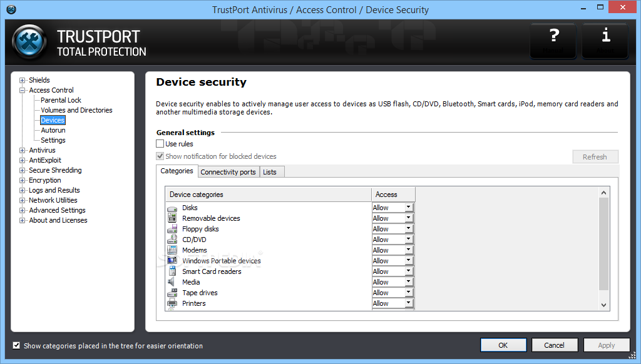Toggle Show notification for blocked devices
Image resolution: width=641 pixels, height=364 pixels.
[160, 156]
